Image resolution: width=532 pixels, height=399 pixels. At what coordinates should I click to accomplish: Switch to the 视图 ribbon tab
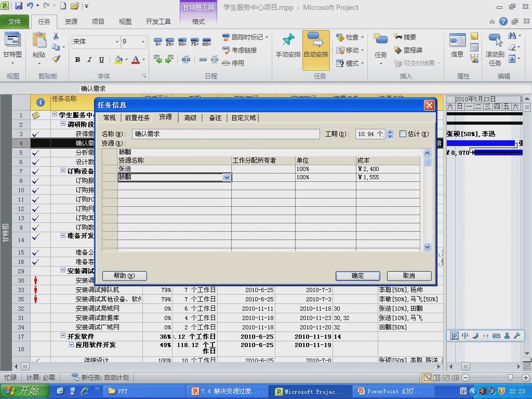point(125,22)
